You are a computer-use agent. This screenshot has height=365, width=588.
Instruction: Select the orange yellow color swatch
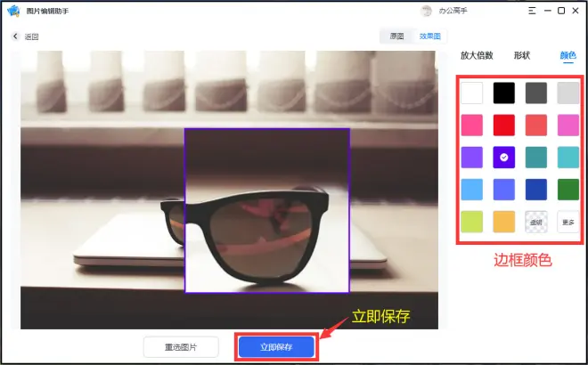tap(504, 222)
